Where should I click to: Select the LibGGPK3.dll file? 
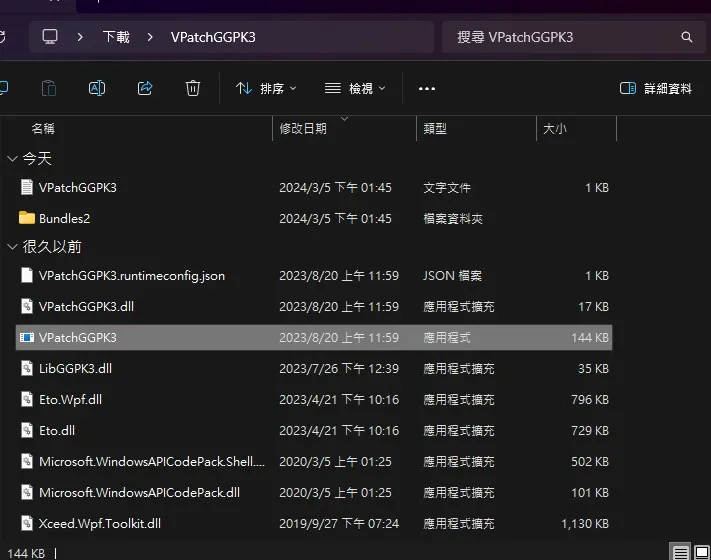314,368
